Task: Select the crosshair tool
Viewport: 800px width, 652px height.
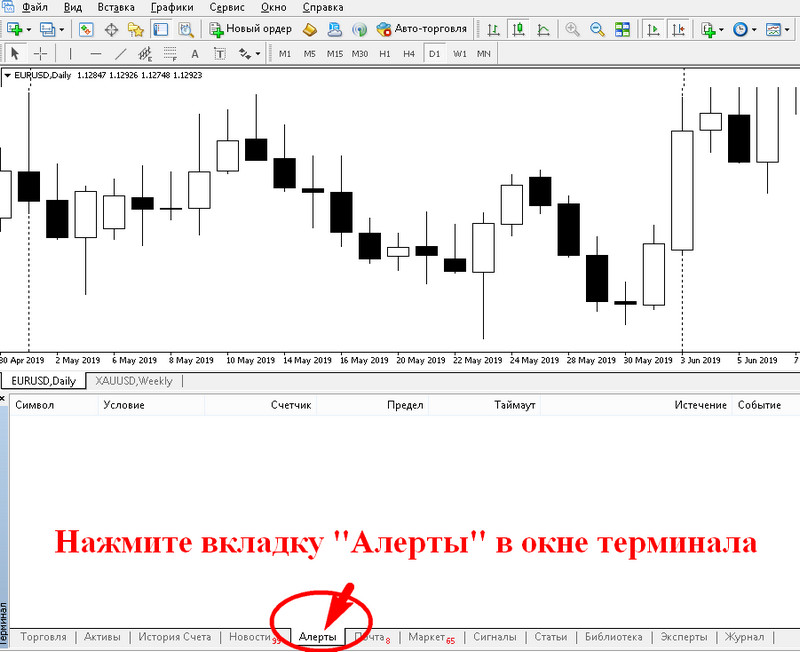Action: 40,54
